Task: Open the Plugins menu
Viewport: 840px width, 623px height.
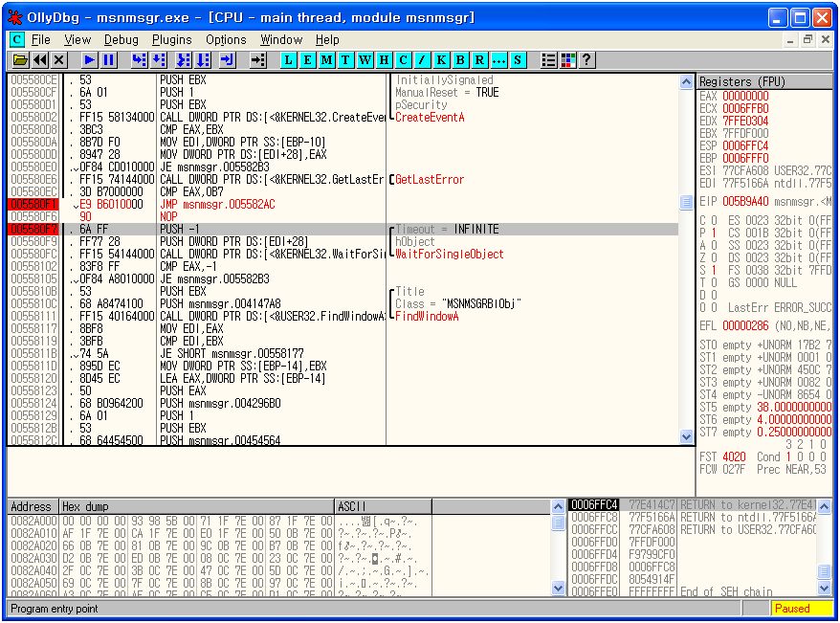Action: coord(172,39)
